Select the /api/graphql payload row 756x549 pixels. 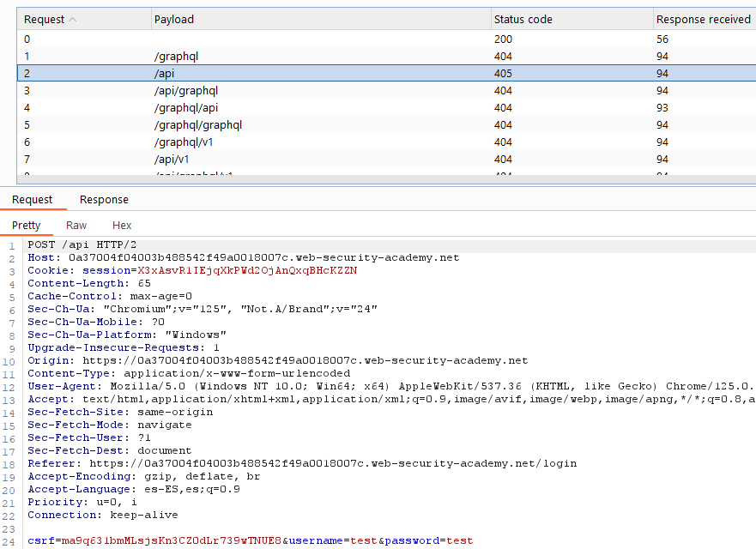(x=386, y=91)
